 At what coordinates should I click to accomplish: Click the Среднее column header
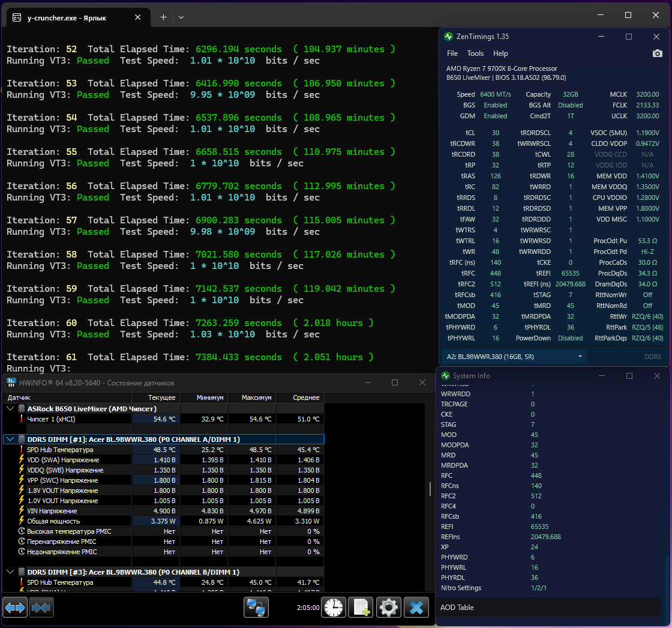[300, 397]
